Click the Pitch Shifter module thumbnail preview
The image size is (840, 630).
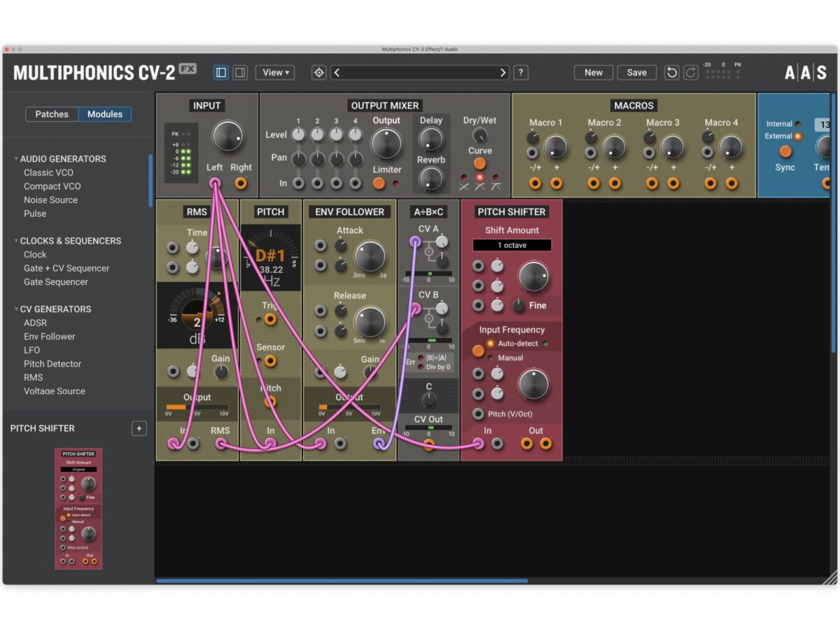pyautogui.click(x=78, y=508)
